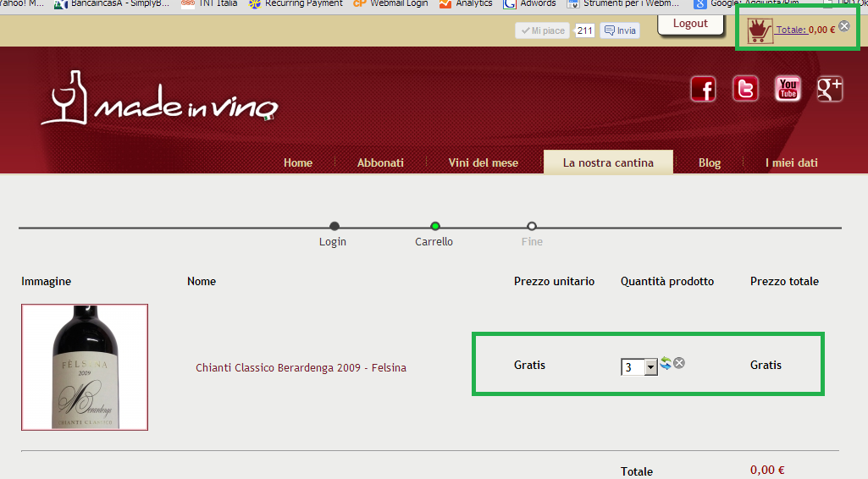Click the Carrello step marker
868x479 pixels.
click(x=435, y=226)
